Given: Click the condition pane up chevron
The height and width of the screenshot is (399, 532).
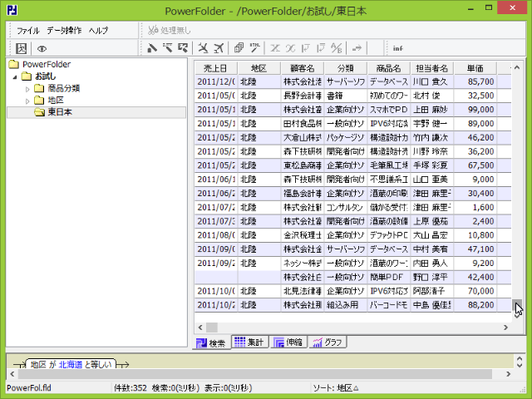Looking at the screenshot, I should click(x=520, y=358).
